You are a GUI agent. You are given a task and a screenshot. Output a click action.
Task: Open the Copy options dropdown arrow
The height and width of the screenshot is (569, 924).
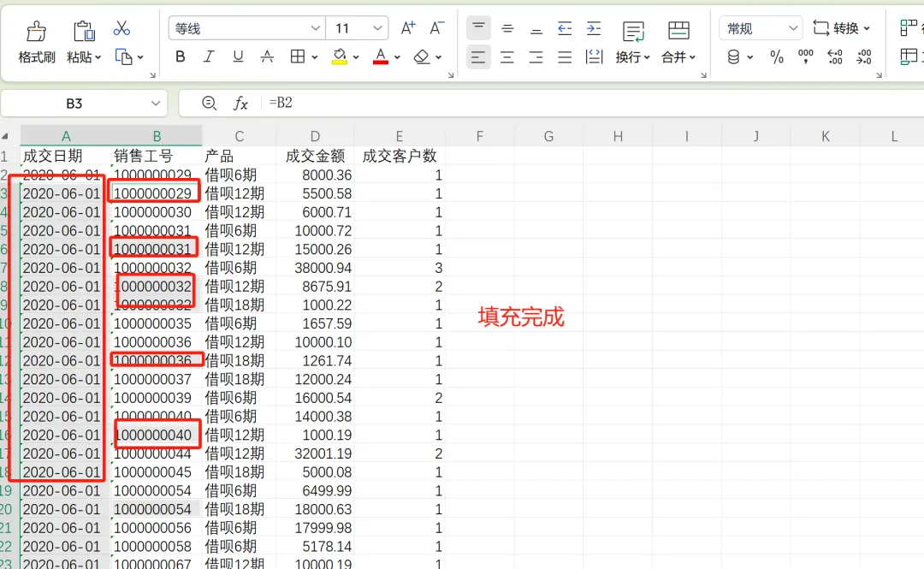coord(140,57)
